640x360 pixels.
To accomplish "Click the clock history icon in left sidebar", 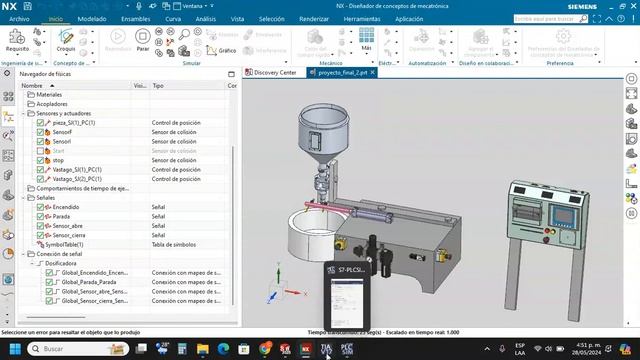I will (x=8, y=253).
